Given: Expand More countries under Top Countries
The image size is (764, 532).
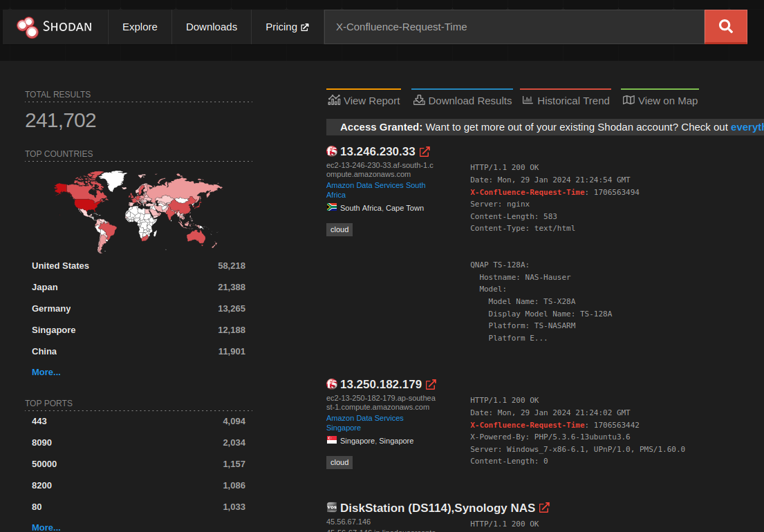Looking at the screenshot, I should (46, 372).
